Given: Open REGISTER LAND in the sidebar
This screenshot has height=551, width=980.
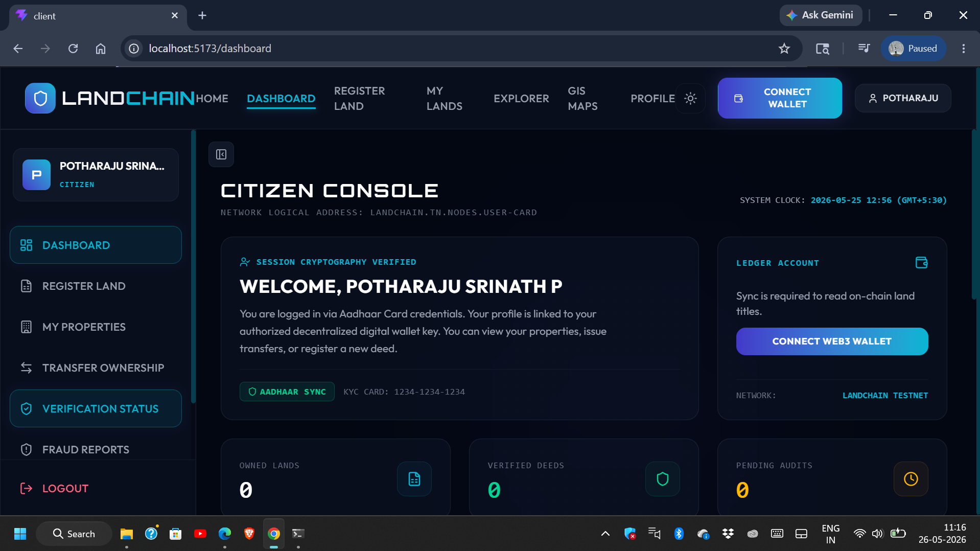Looking at the screenshot, I should pos(96,286).
